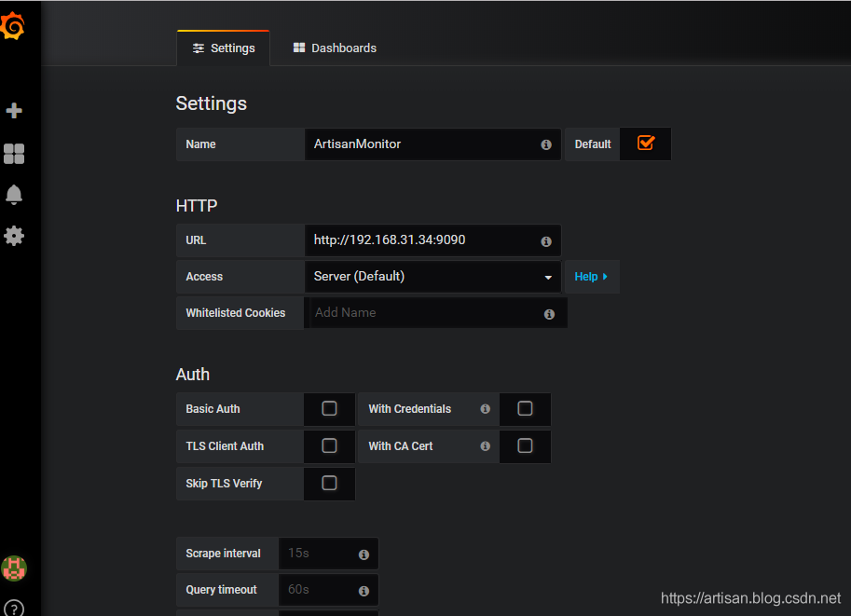Image resolution: width=851 pixels, height=616 pixels.
Task: Enable the Basic Auth checkbox
Action: tap(329, 408)
